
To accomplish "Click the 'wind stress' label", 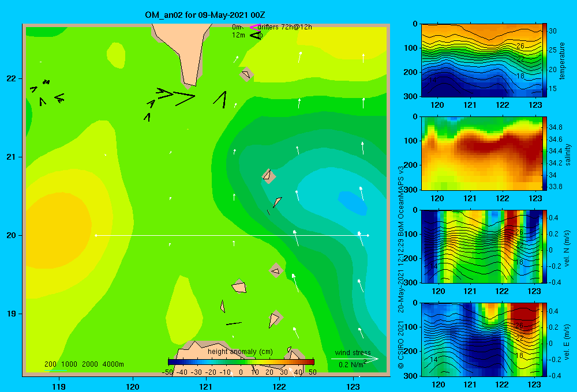I will click(353, 353).
